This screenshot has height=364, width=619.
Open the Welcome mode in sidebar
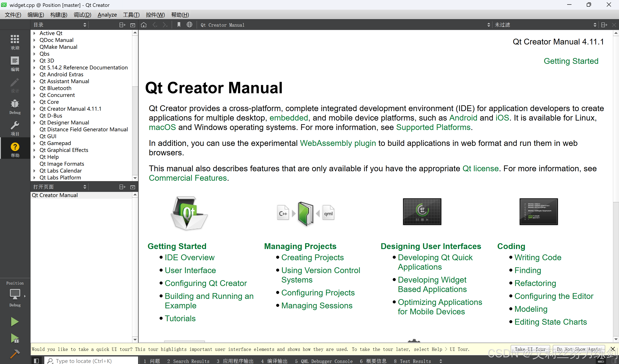[x=15, y=42]
